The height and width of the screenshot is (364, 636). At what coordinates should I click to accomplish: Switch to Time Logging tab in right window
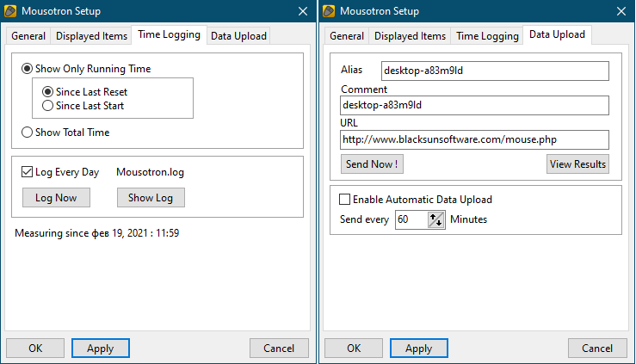pos(487,35)
